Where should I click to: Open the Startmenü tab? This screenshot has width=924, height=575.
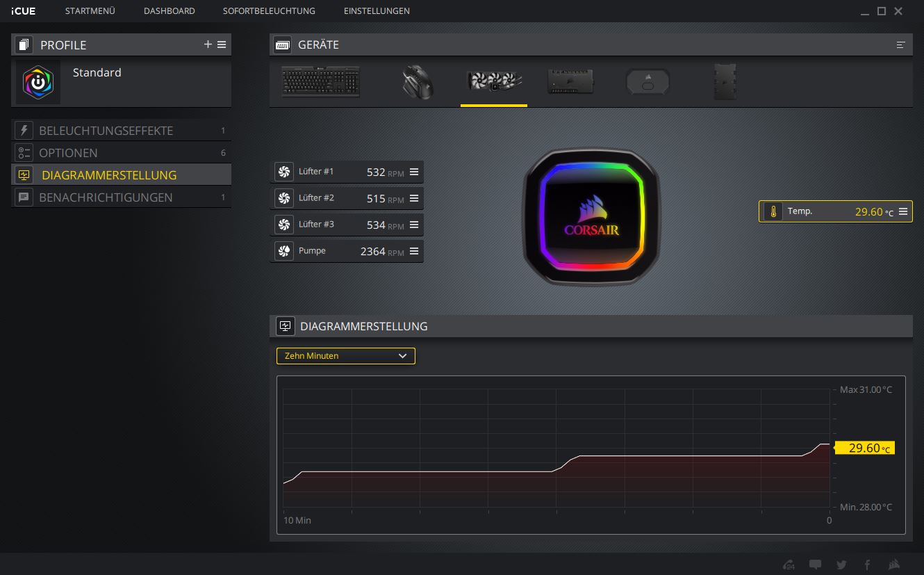click(90, 11)
